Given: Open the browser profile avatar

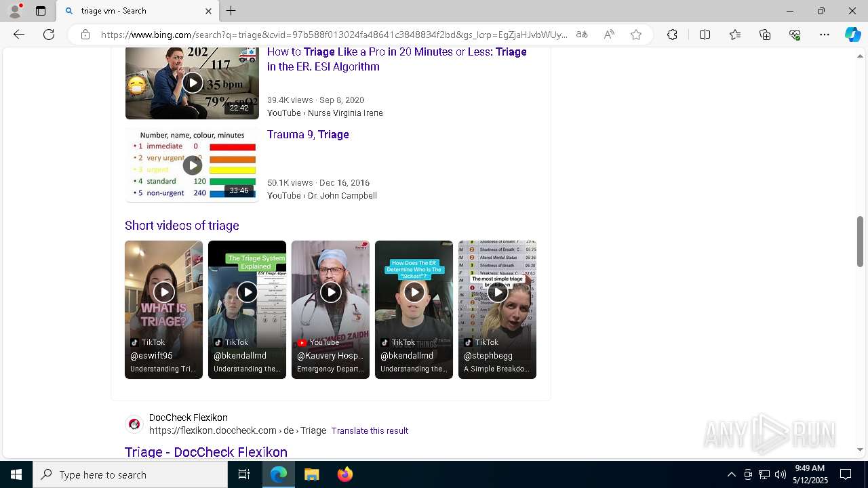Looking at the screenshot, I should pyautogui.click(x=15, y=11).
